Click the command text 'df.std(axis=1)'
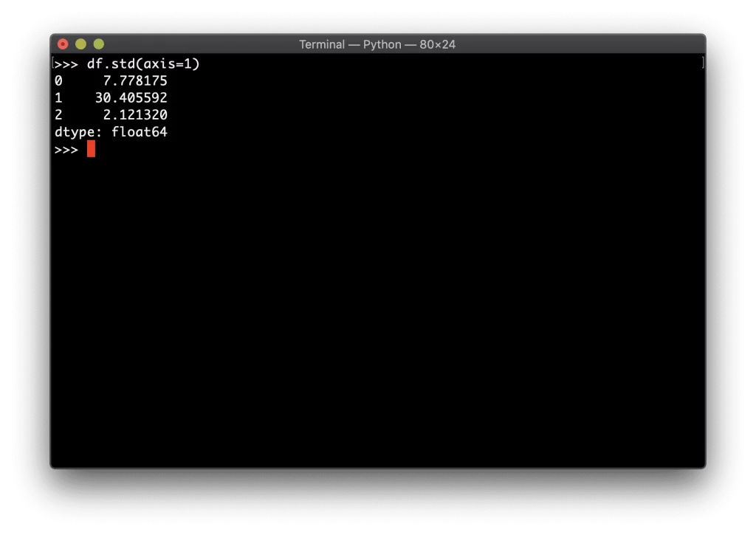Viewport: 756px width, 535px height. pos(143,64)
